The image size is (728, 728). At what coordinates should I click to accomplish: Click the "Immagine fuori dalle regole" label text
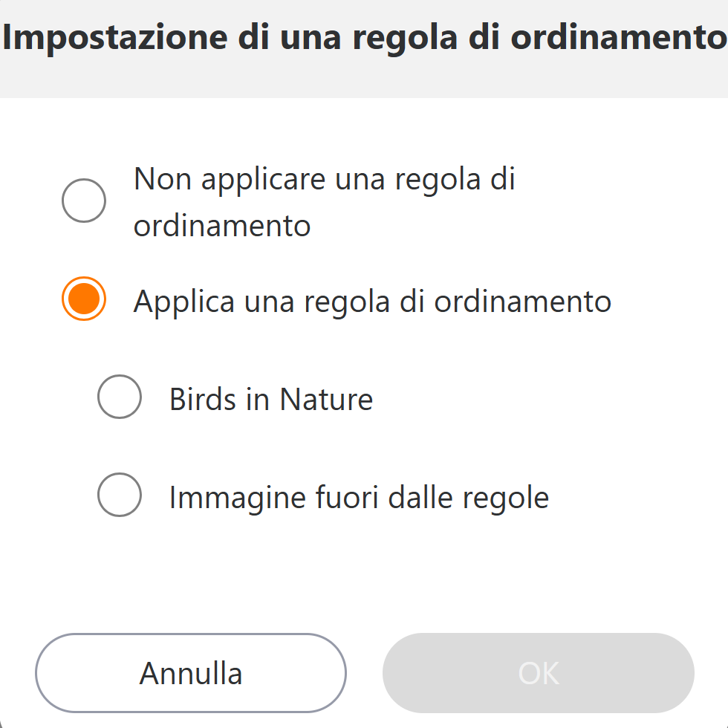click(x=359, y=497)
